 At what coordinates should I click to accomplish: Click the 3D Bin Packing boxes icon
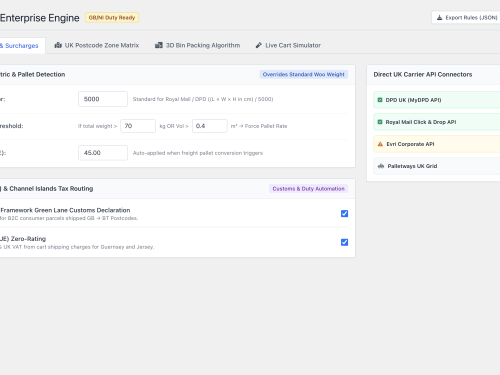tap(159, 45)
